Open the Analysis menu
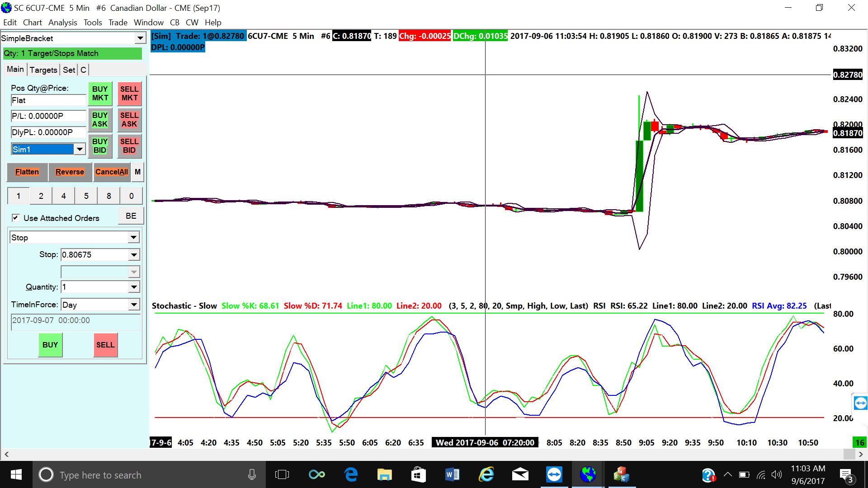Viewport: 868px width, 488px height. (62, 23)
